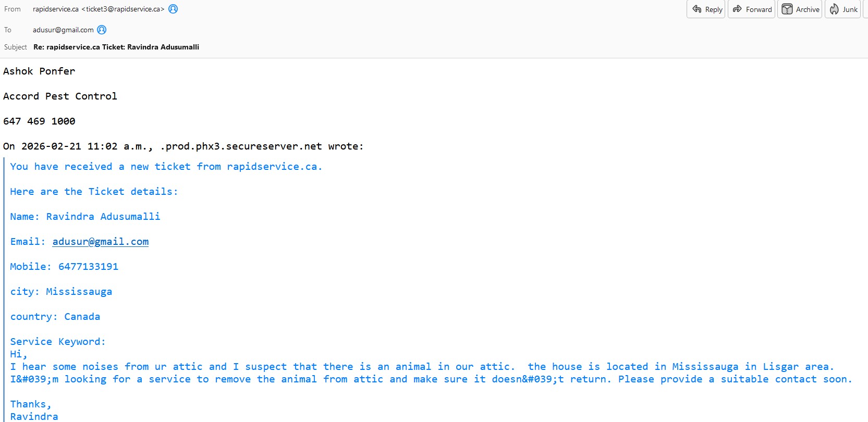The image size is (868, 422).
Task: Click phone number 647 469 1000
Action: tap(39, 121)
